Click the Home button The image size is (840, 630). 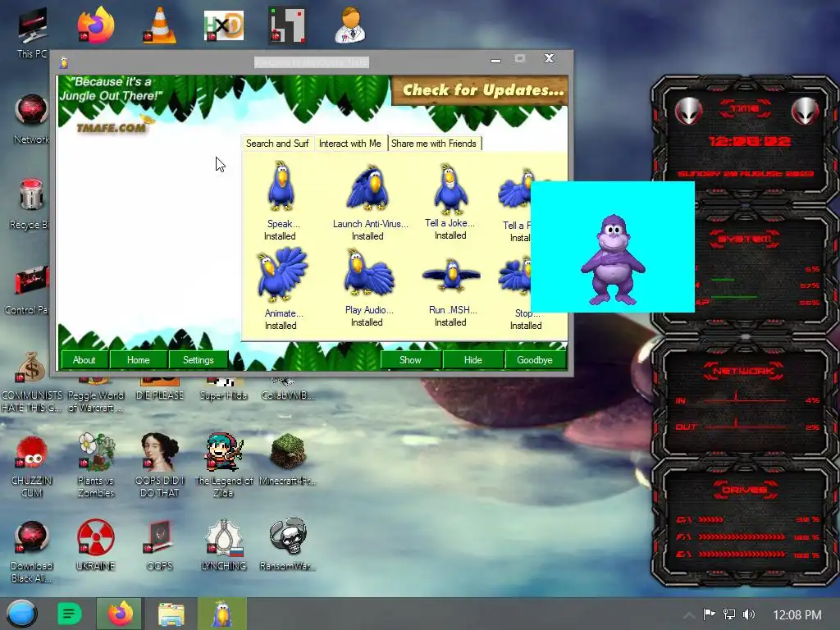coord(138,360)
